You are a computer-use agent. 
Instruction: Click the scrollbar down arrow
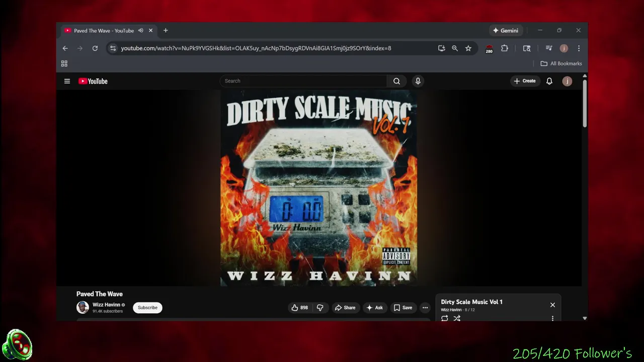[584, 318]
